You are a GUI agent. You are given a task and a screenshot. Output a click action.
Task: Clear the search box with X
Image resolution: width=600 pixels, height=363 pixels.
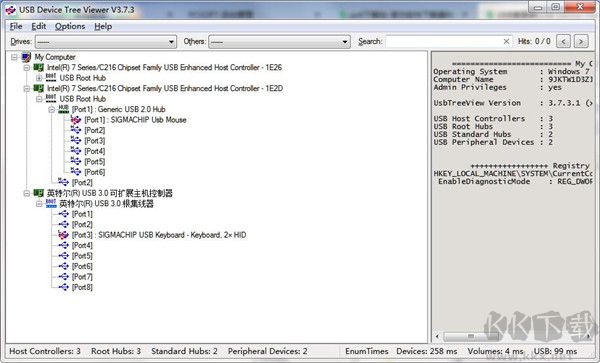click(506, 41)
